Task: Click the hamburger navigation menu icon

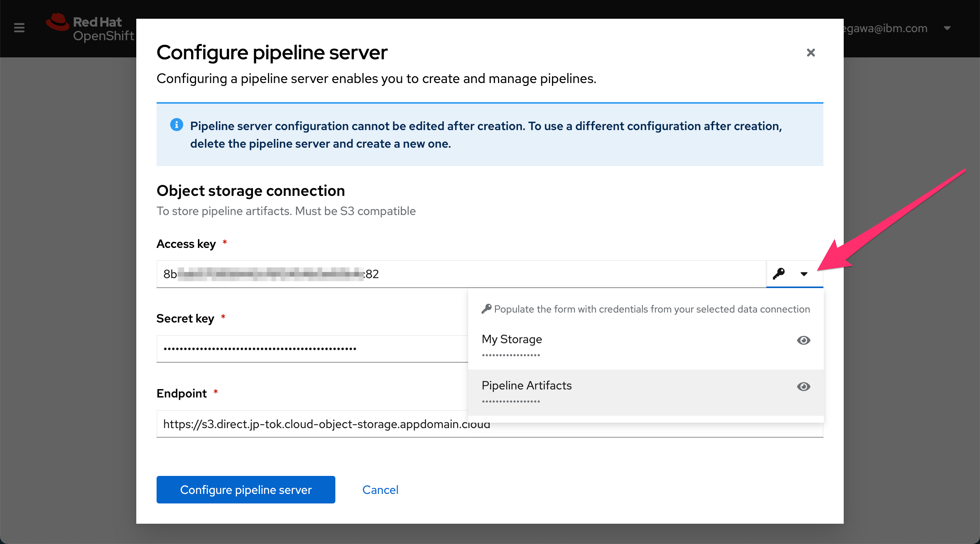Action: (x=19, y=28)
